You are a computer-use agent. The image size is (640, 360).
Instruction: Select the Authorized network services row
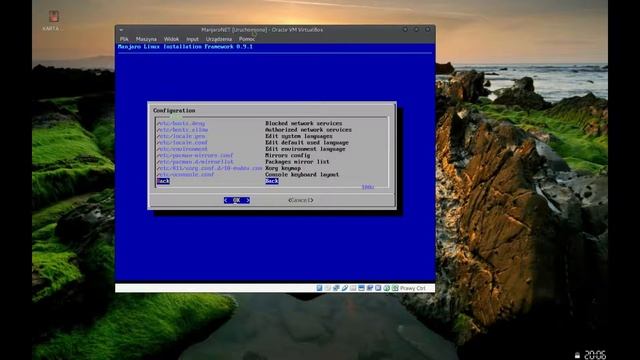(x=254, y=130)
